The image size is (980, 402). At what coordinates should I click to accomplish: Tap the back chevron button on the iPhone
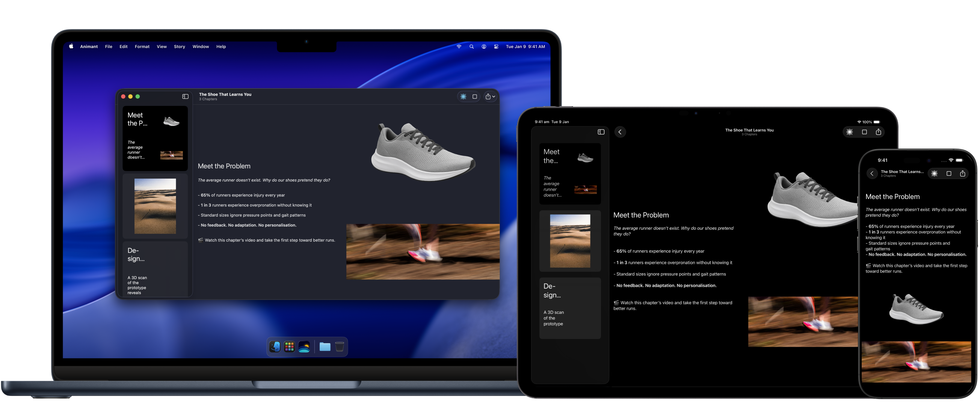pyautogui.click(x=871, y=173)
